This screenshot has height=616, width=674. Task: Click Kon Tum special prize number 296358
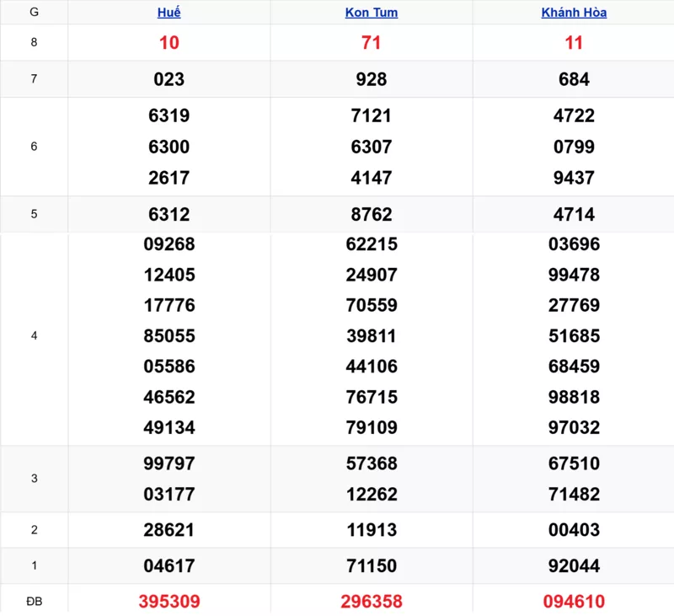coord(372,602)
